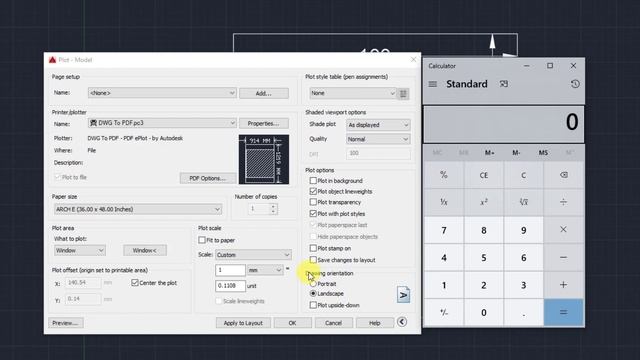This screenshot has width=640, height=360.
Task: Click the Calculator reciprocal 1/x key
Action: pos(444,202)
